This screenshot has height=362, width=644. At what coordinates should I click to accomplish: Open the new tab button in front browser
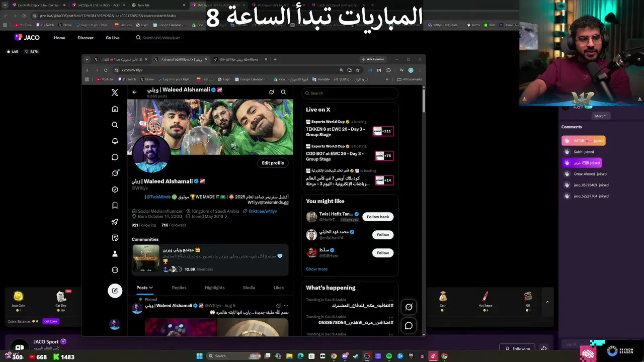275,59
